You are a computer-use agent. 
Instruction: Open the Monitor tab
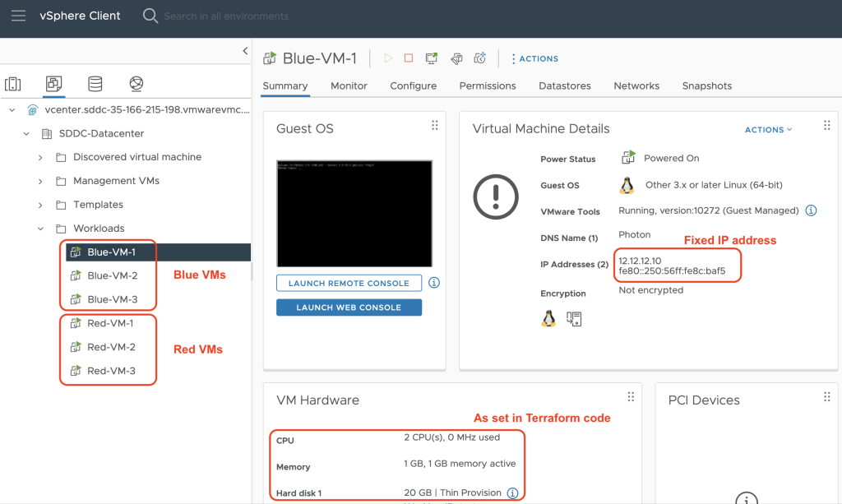point(349,86)
